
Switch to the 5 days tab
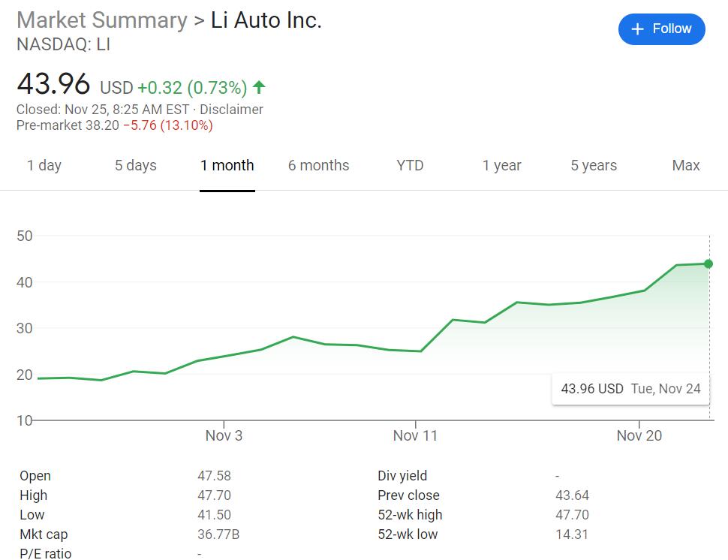point(135,165)
